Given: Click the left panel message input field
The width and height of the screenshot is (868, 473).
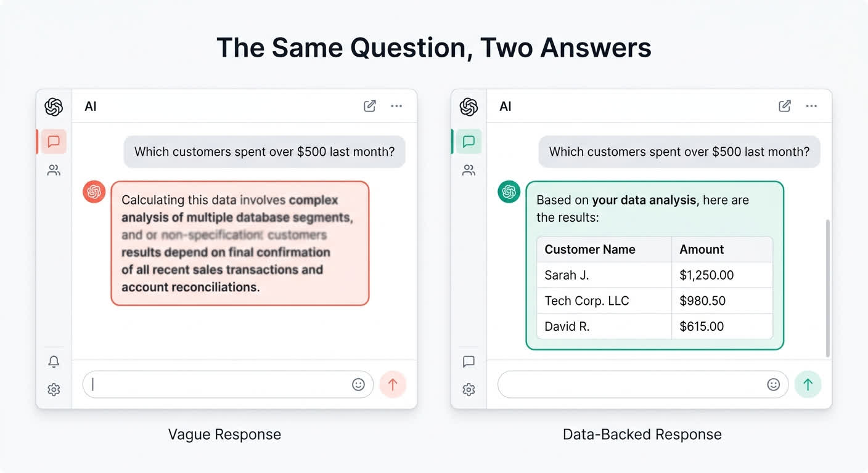Looking at the screenshot, I should (216, 384).
